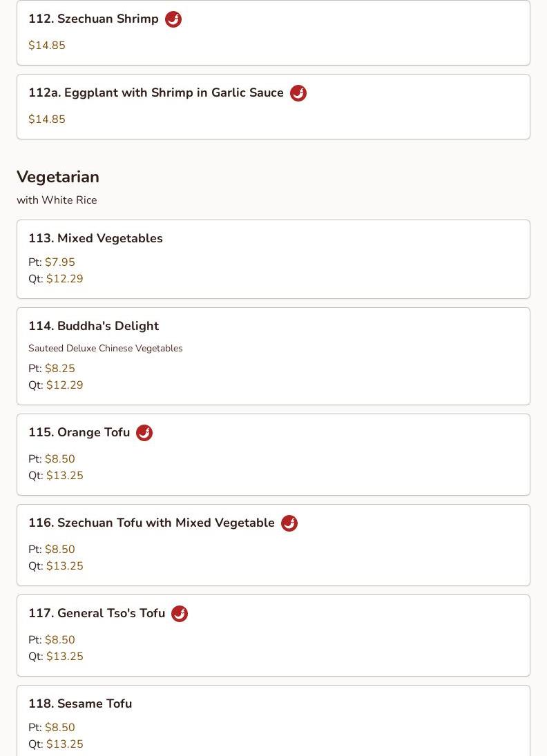
Task: Click the Vegetarian section heading
Action: click(x=58, y=177)
